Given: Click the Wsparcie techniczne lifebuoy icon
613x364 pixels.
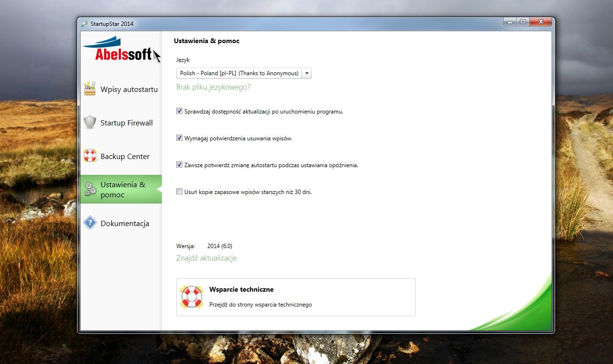Looking at the screenshot, I should (x=192, y=296).
